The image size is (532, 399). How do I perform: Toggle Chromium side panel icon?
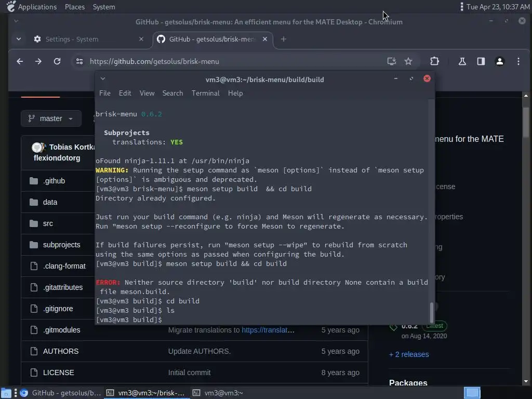pos(481,61)
